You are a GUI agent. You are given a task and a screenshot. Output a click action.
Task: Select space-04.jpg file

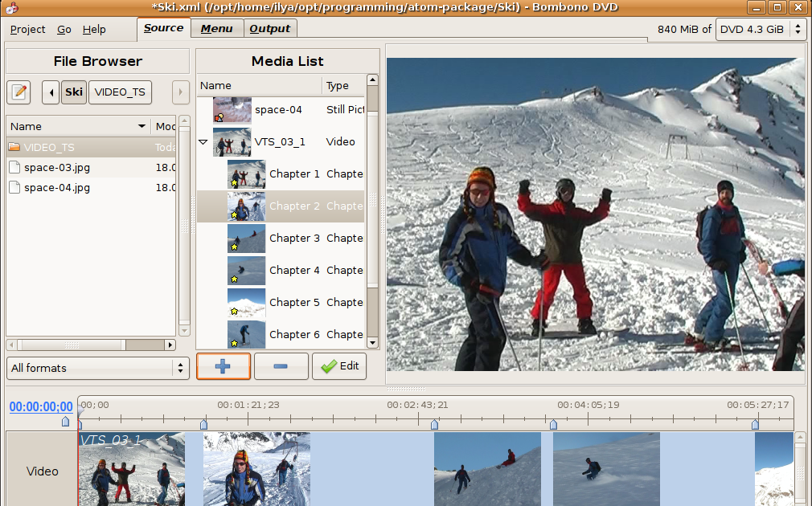click(91, 188)
